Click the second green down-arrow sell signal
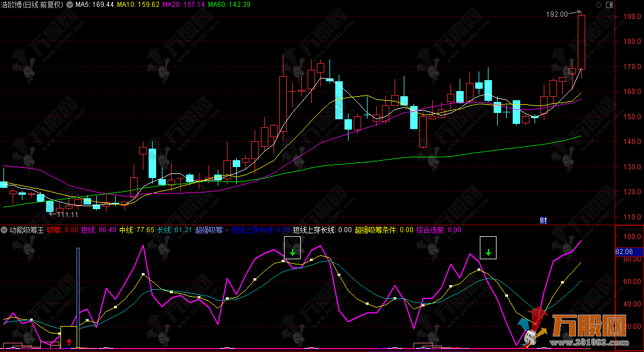The width and height of the screenshot is (644, 352). (488, 252)
